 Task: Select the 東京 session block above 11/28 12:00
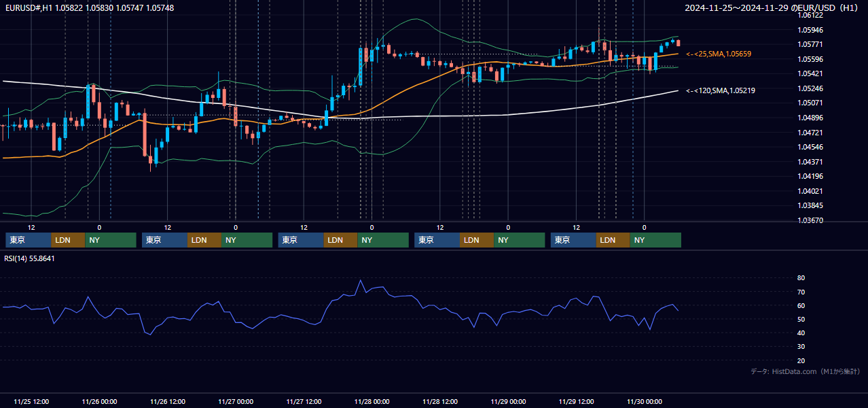coord(437,240)
